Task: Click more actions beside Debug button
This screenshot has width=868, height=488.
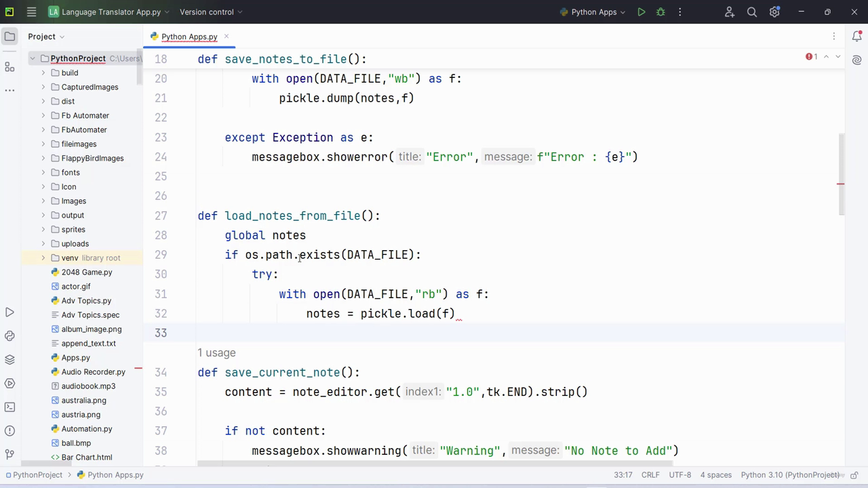Action: click(x=679, y=12)
